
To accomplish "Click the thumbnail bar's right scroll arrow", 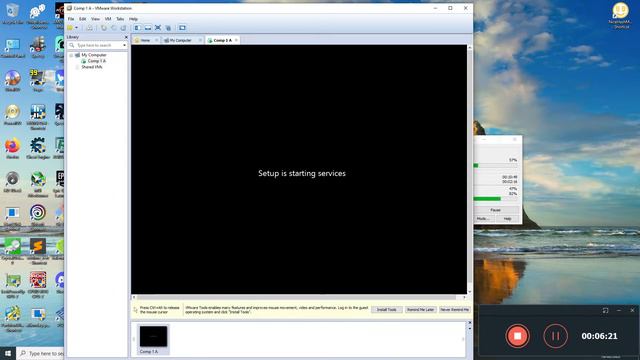I will [x=463, y=339].
